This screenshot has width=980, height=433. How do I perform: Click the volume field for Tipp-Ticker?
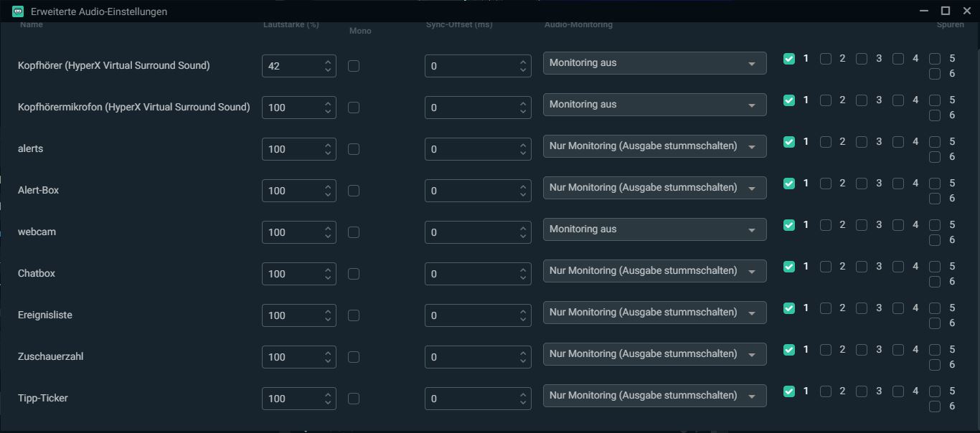[x=291, y=399]
